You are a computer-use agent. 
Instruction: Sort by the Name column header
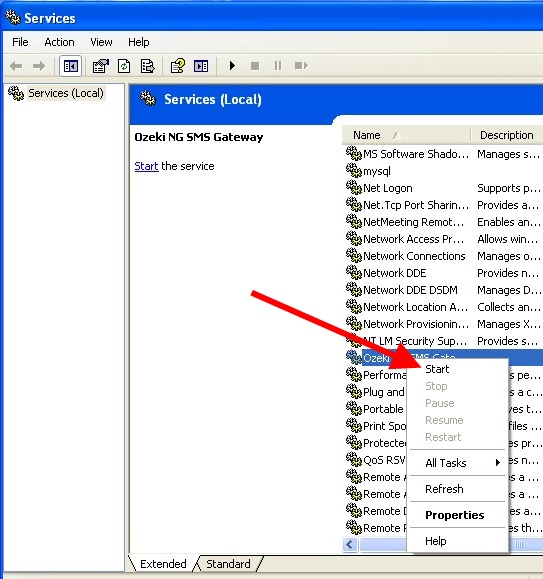point(406,135)
